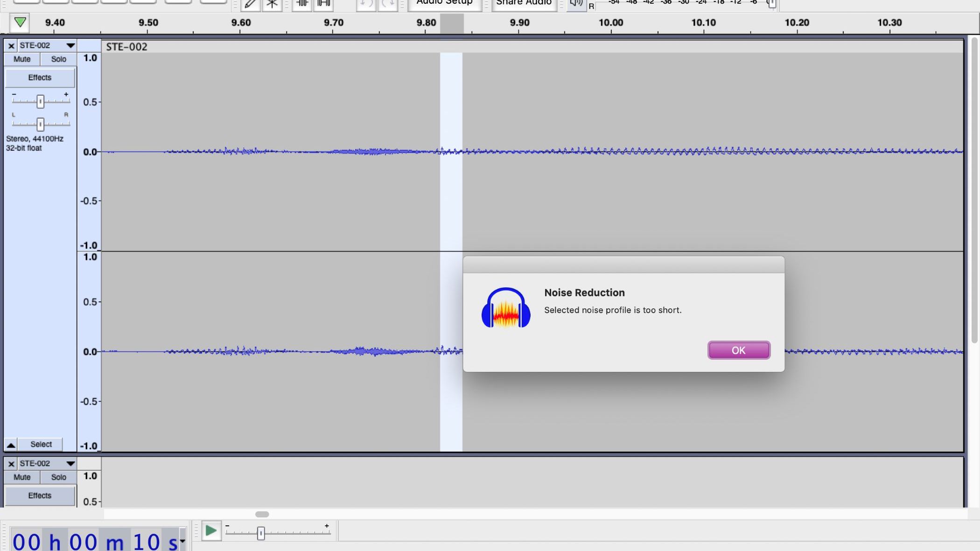Viewport: 980px width, 551px height.
Task: Click the green timeline options triangle
Action: pyautogui.click(x=20, y=22)
